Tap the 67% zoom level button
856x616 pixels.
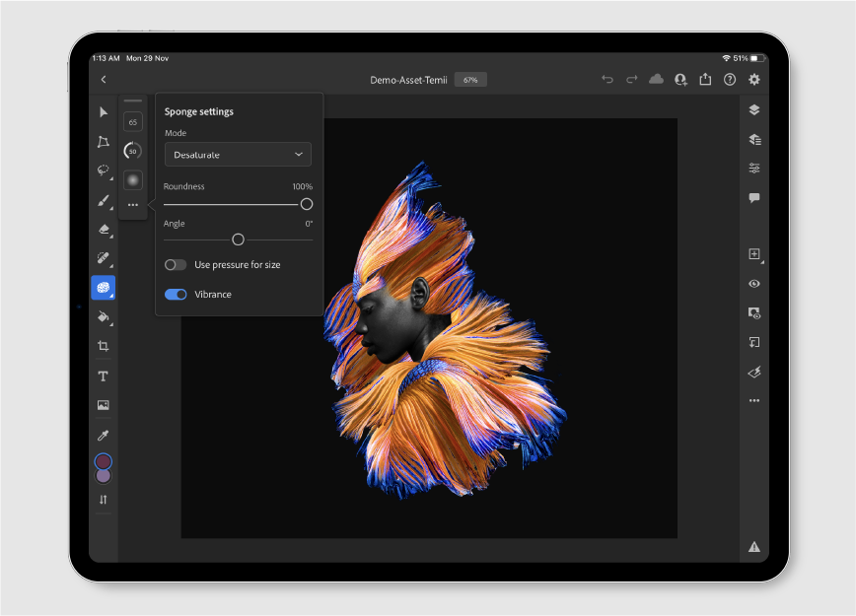pos(469,79)
